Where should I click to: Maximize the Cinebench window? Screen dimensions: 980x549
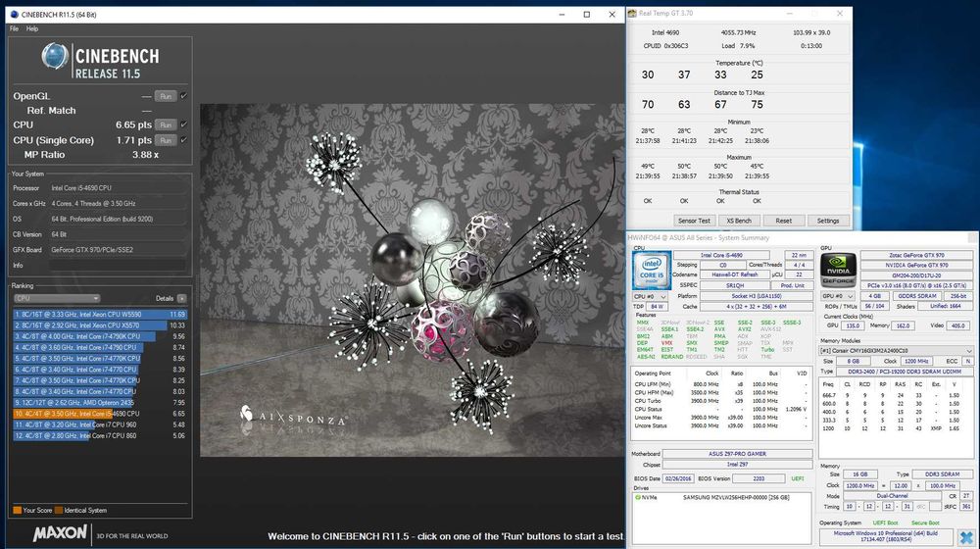coord(586,15)
